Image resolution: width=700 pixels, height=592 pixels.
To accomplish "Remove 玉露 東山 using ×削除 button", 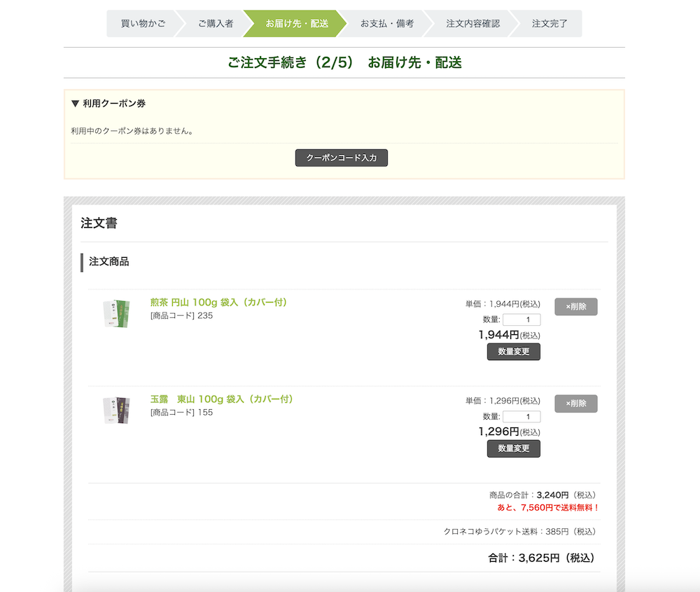I will pyautogui.click(x=576, y=404).
